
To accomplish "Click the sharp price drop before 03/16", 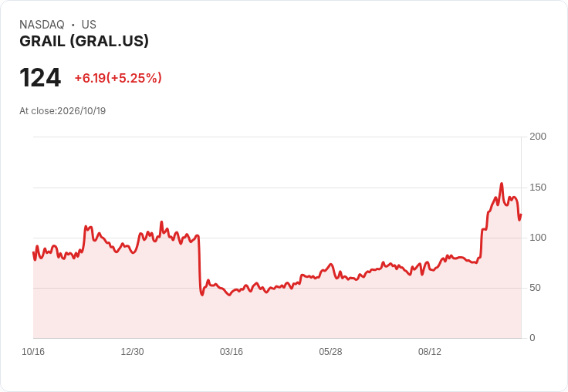I will coord(200,265).
